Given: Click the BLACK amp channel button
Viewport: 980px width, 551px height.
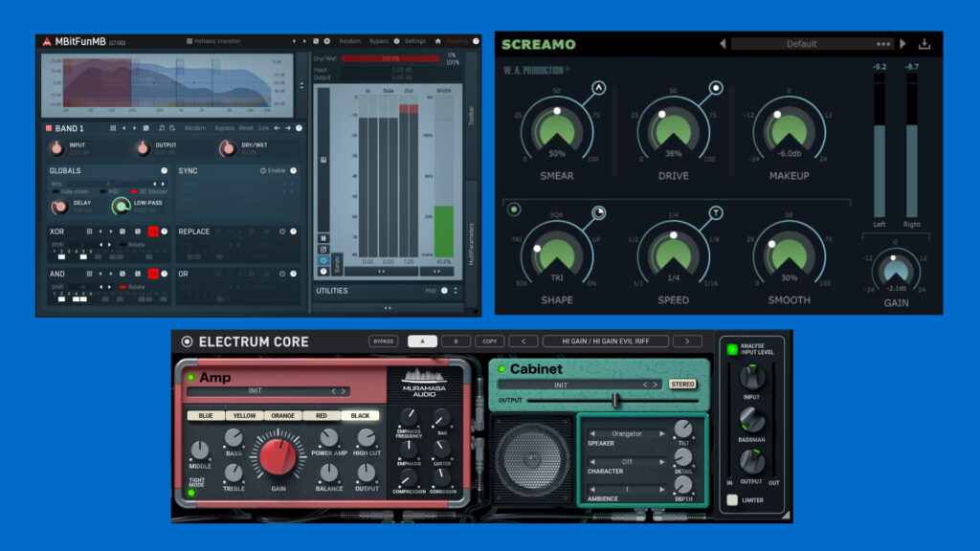Looking at the screenshot, I should [x=361, y=416].
